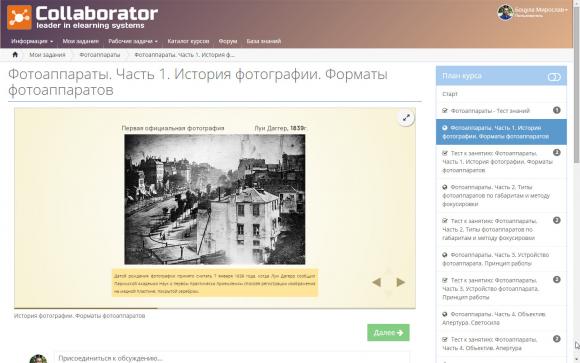Click the yellow caption box under photo
The width and height of the screenshot is (580, 363).
point(215,283)
